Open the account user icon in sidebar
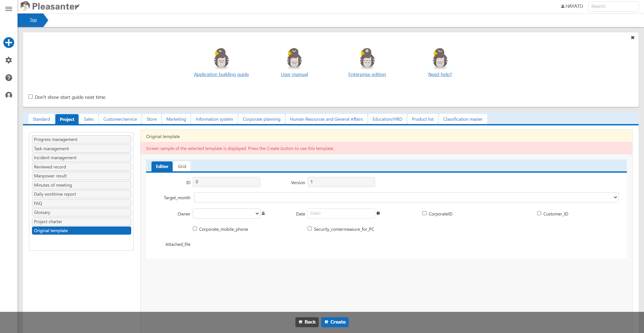The height and width of the screenshot is (333, 644). tap(9, 95)
